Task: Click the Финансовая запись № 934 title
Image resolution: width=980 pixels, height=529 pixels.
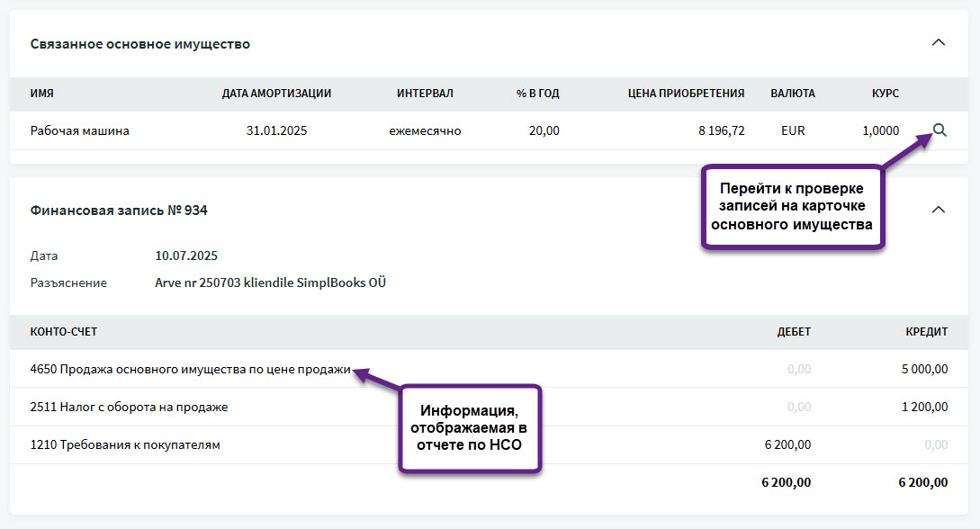Action: coord(120,211)
